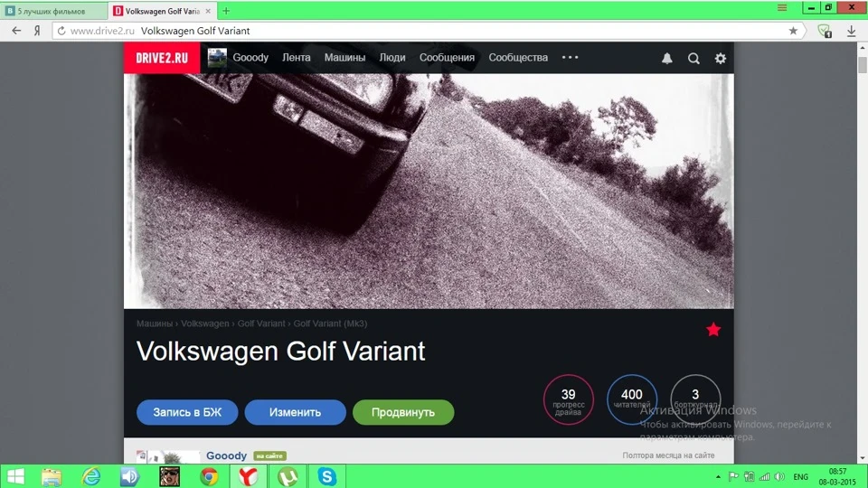Screen dimensions: 868x488
Task: Open the speaker app on taskbar
Action: 130,476
